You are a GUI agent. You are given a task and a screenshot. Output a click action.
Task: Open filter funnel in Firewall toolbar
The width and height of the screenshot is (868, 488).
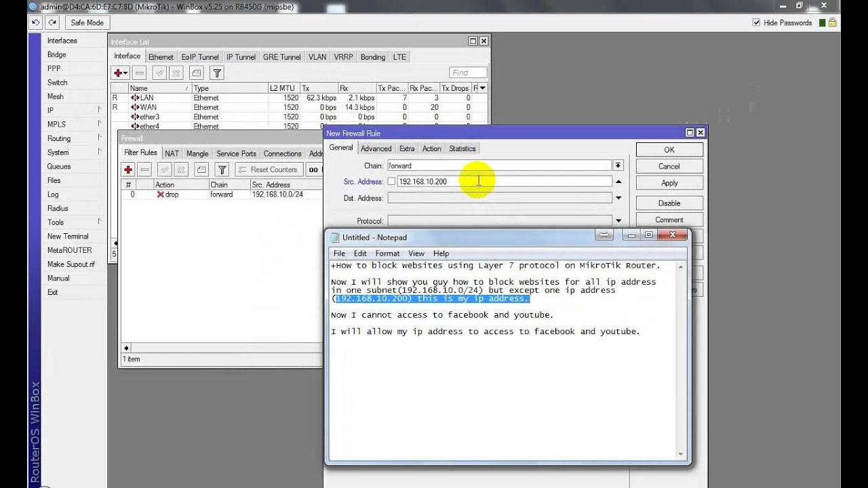click(222, 169)
